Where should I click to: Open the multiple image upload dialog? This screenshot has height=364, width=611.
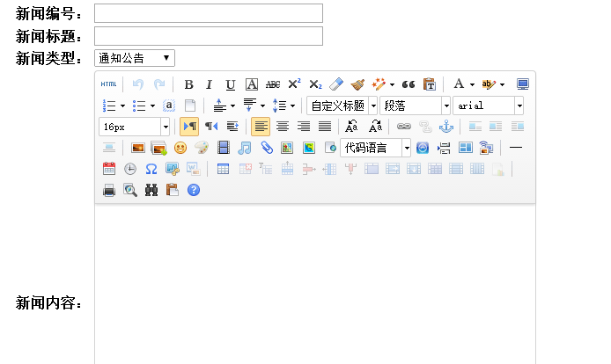(x=159, y=148)
